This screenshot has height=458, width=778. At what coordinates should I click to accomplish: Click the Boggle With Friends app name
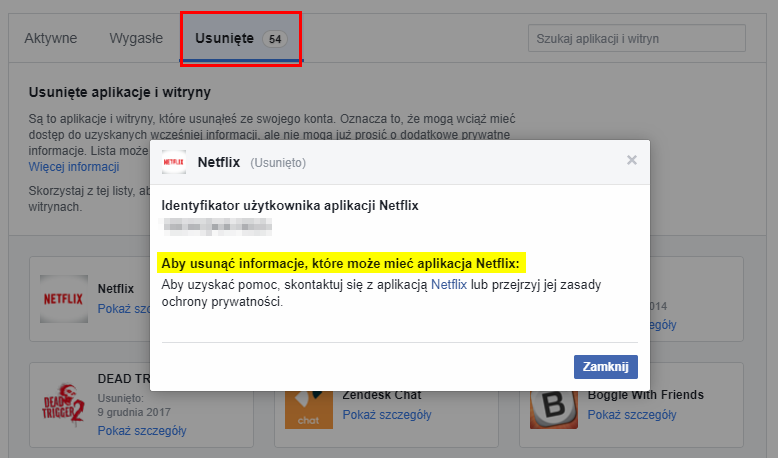pos(646,395)
